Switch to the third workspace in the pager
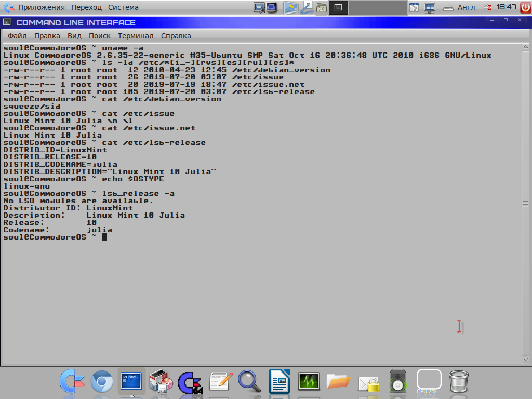Viewport: 532px width, 399px height. click(378, 7)
